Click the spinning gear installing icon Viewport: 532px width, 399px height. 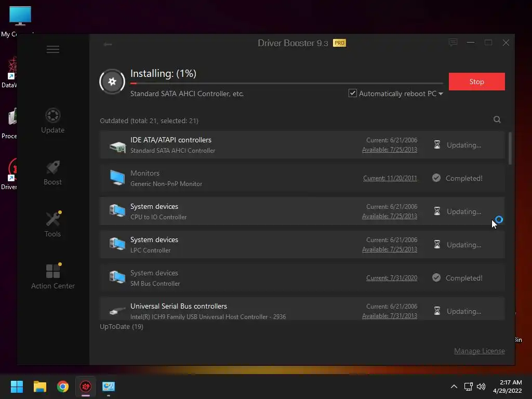click(x=112, y=82)
